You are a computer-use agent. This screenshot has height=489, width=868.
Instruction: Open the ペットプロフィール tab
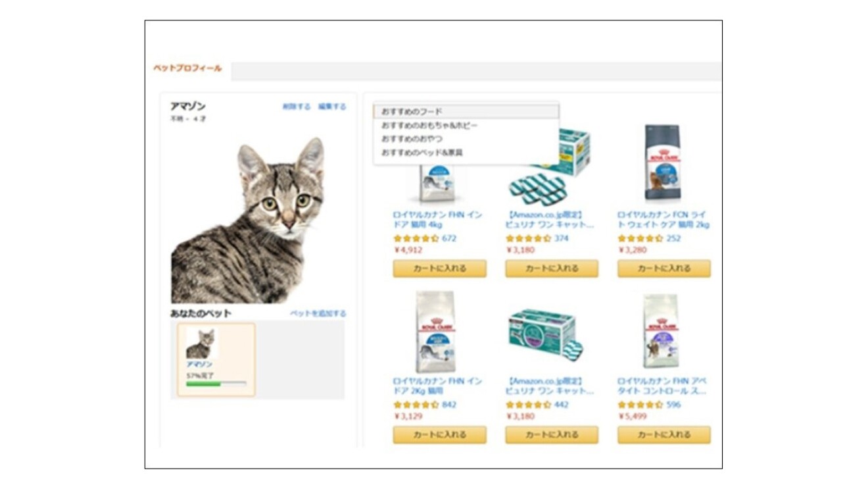pyautogui.click(x=187, y=68)
